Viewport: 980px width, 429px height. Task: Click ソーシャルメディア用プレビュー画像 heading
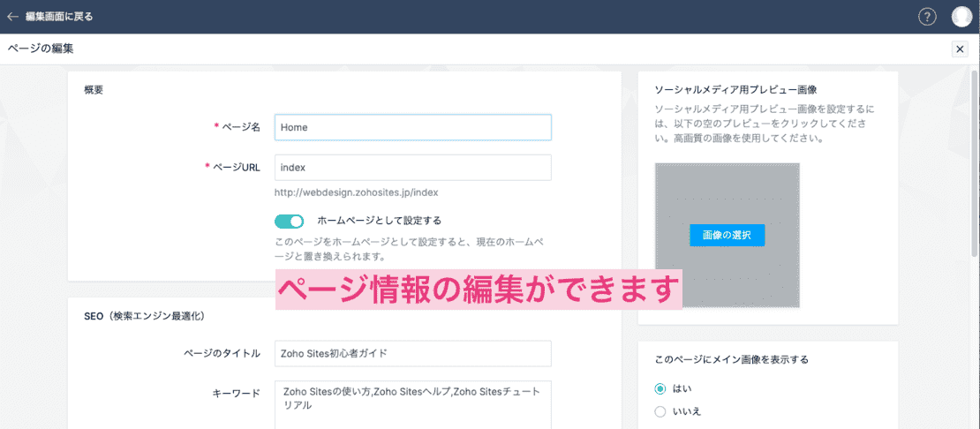point(735,89)
